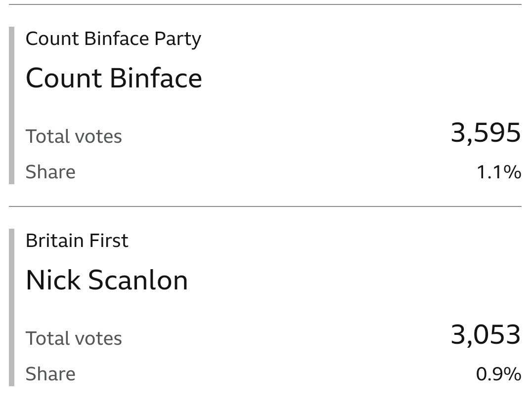Click the top divider line above Count Binface
This screenshot has height=406, width=532.
(x=265, y=4)
